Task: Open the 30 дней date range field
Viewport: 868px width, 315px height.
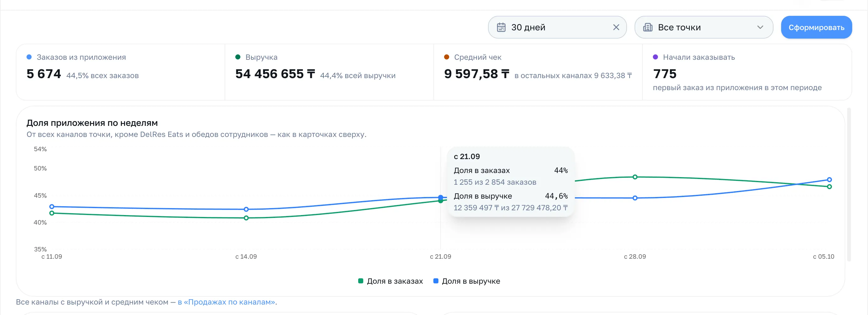Action: point(557,27)
